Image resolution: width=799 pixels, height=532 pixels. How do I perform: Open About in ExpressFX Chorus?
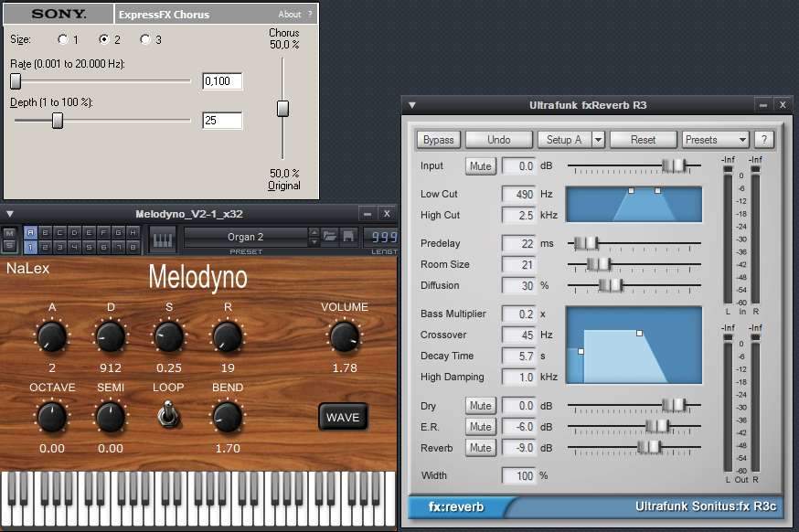pyautogui.click(x=290, y=15)
